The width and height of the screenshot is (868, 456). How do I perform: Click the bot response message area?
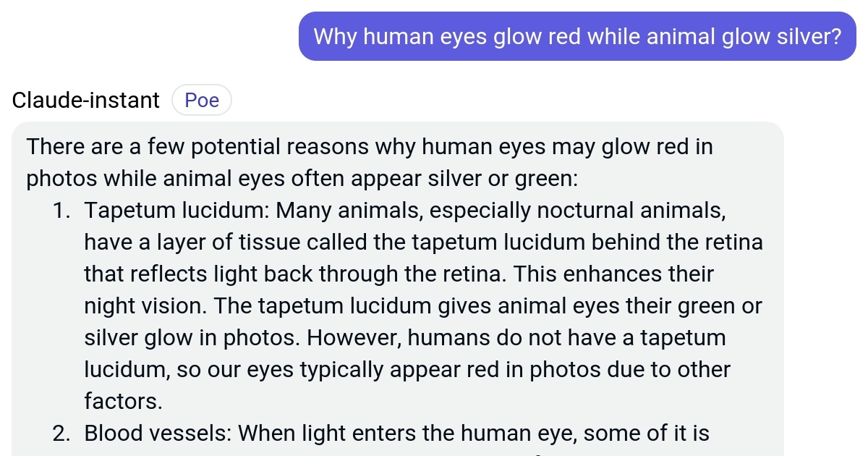coord(398,290)
